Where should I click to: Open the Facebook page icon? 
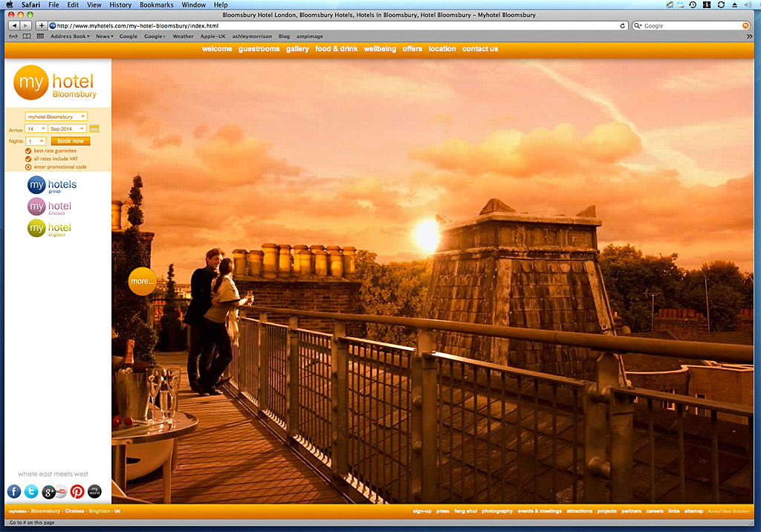13,491
